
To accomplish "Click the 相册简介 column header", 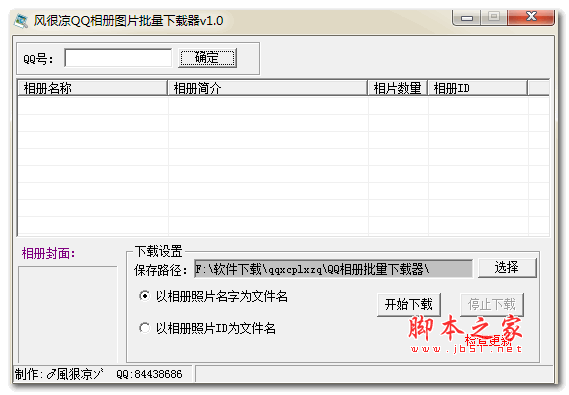I will click(267, 88).
